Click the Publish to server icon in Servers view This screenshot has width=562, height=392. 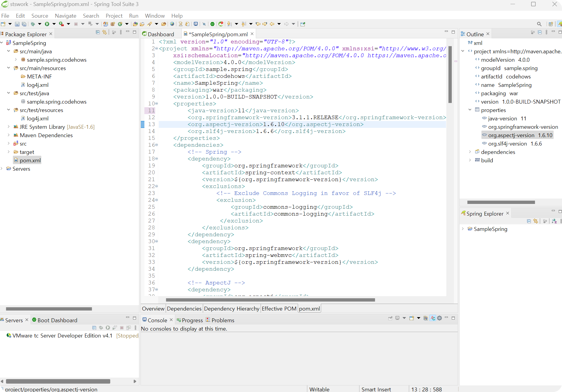point(129,328)
